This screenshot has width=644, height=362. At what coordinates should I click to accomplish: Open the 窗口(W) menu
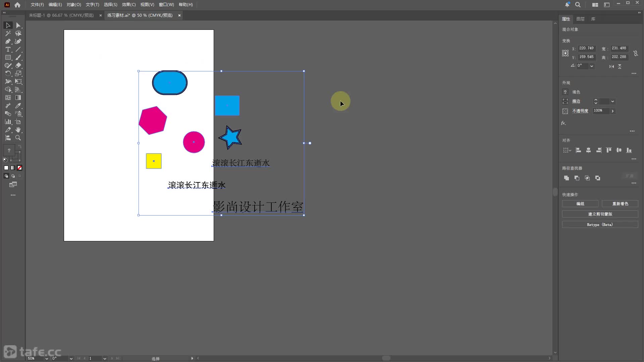(x=166, y=5)
